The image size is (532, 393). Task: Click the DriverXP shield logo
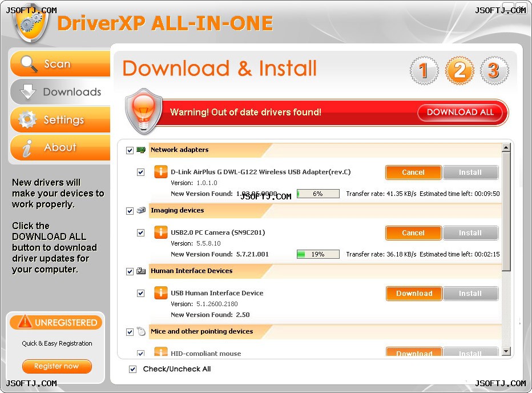31,25
